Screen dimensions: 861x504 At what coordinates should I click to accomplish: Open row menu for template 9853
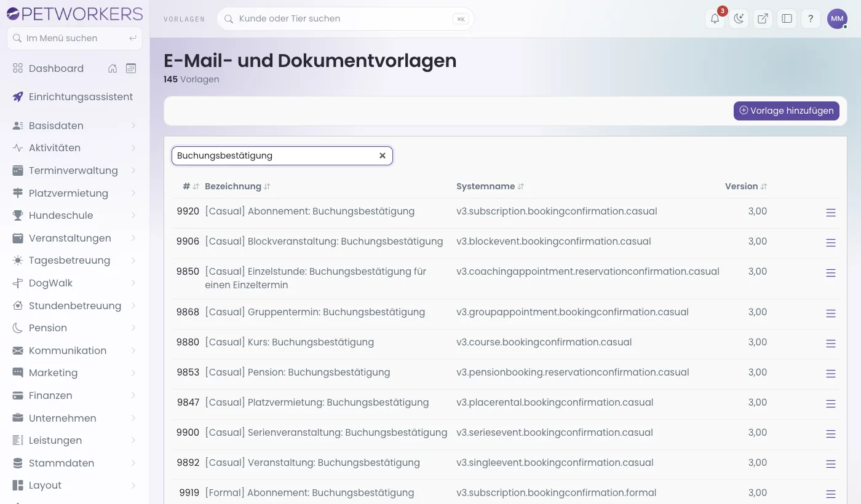coord(831,374)
